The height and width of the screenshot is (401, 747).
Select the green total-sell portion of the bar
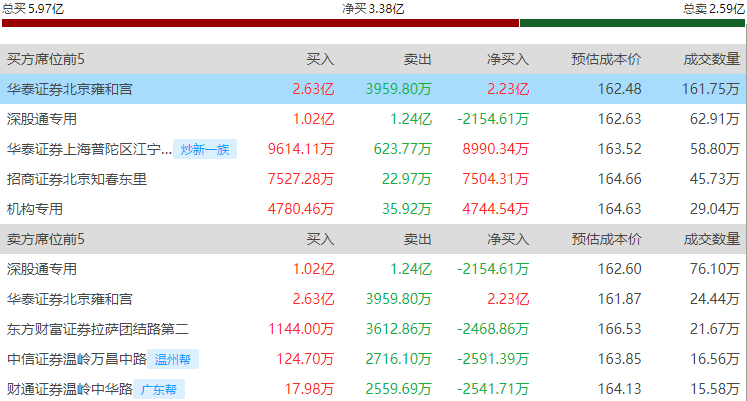coord(632,23)
